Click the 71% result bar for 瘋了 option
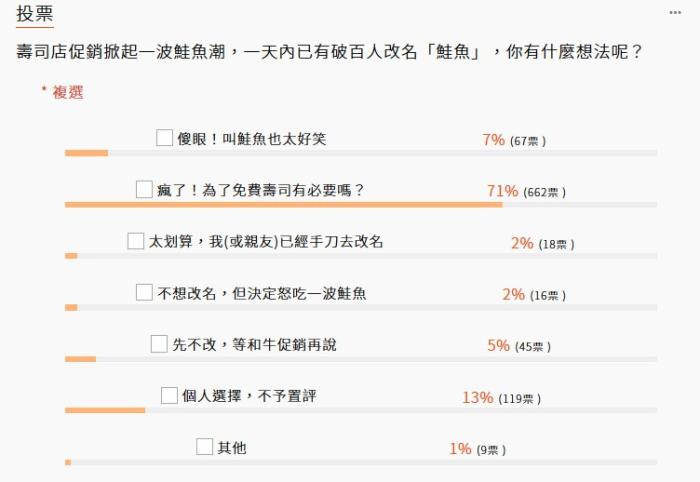700x482 pixels. [283, 204]
